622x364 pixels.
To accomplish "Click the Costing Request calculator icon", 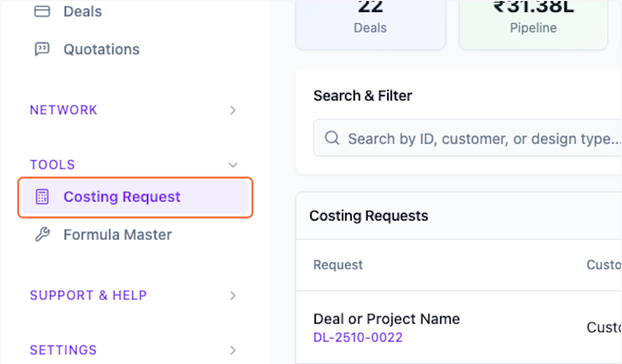I will pyautogui.click(x=42, y=197).
